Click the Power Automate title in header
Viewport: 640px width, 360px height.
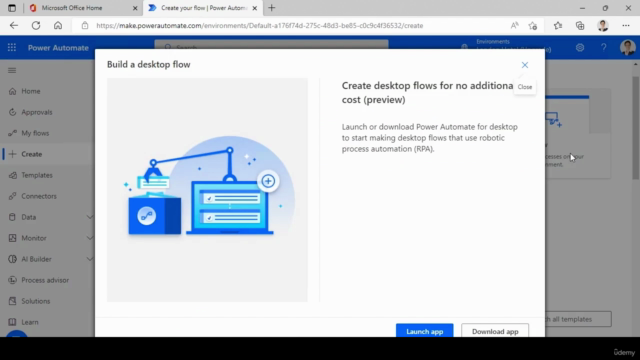[58, 48]
